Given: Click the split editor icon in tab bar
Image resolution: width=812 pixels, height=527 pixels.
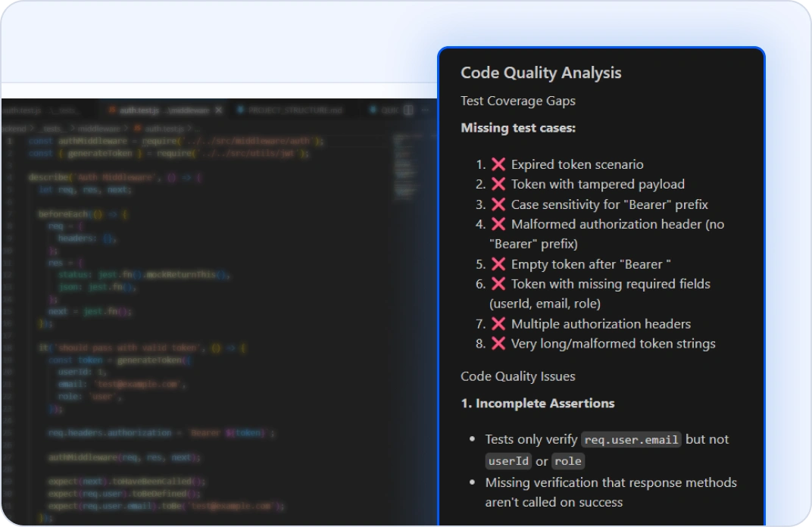Looking at the screenshot, I should [408, 111].
